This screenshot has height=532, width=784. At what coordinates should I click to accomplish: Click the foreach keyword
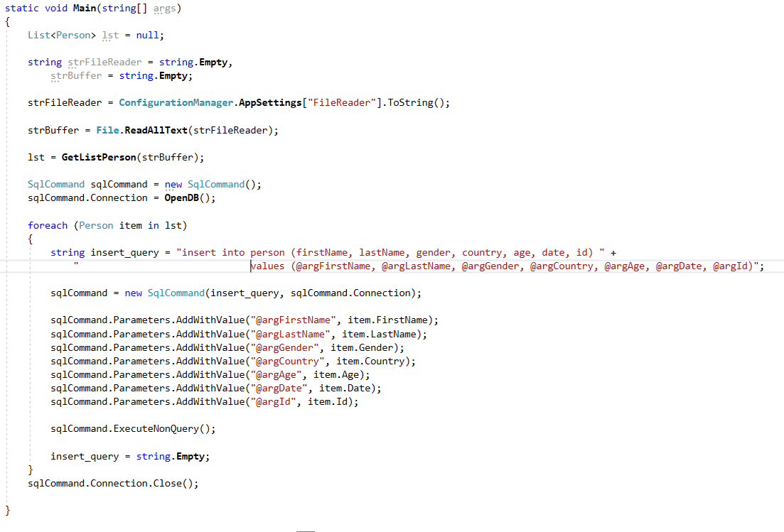click(x=48, y=225)
